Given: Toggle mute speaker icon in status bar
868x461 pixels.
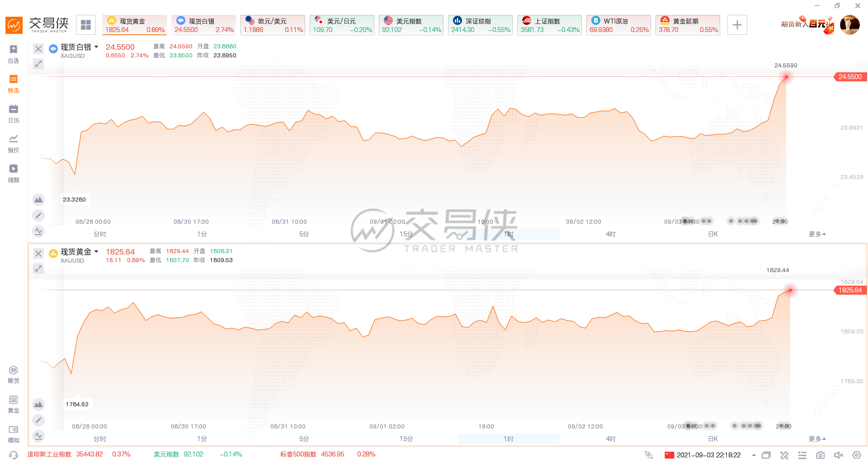Looking at the screenshot, I should click(838, 455).
